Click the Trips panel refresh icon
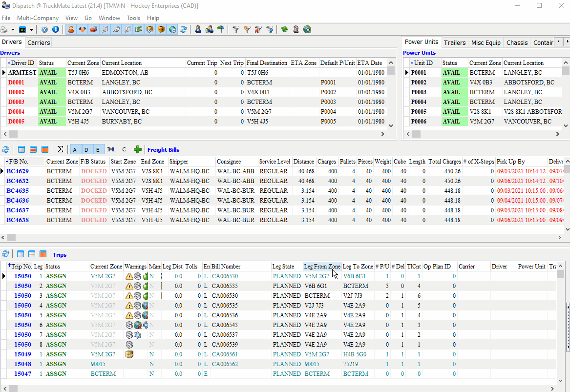The image size is (570, 392). 6,254
